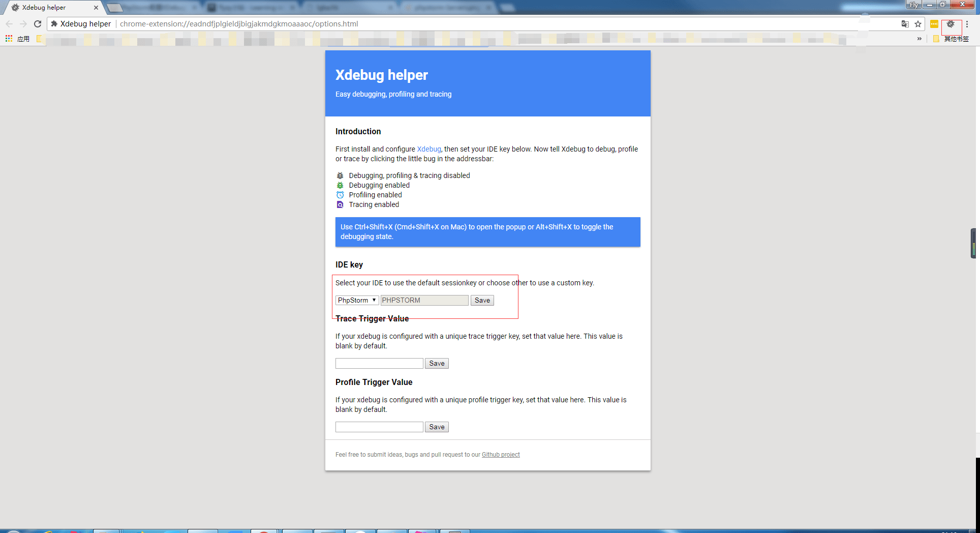Save the Profile Trigger Value
980x533 pixels.
tap(437, 427)
